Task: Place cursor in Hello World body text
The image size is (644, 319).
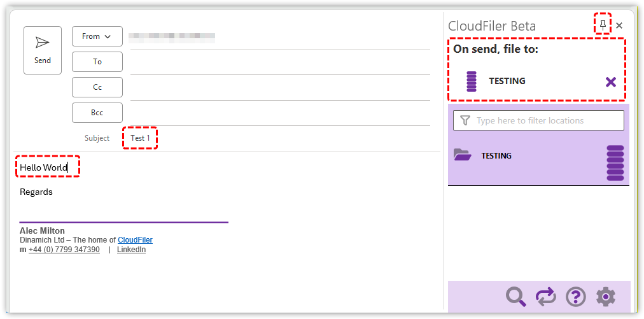Action: [x=43, y=167]
